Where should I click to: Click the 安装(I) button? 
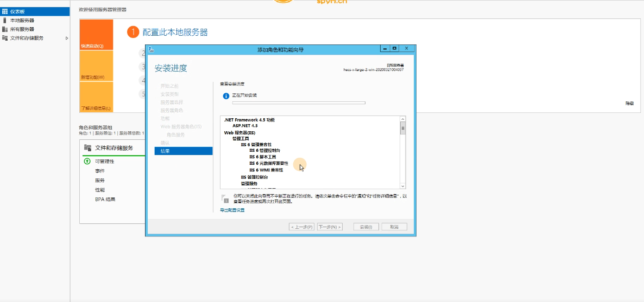tap(366, 227)
